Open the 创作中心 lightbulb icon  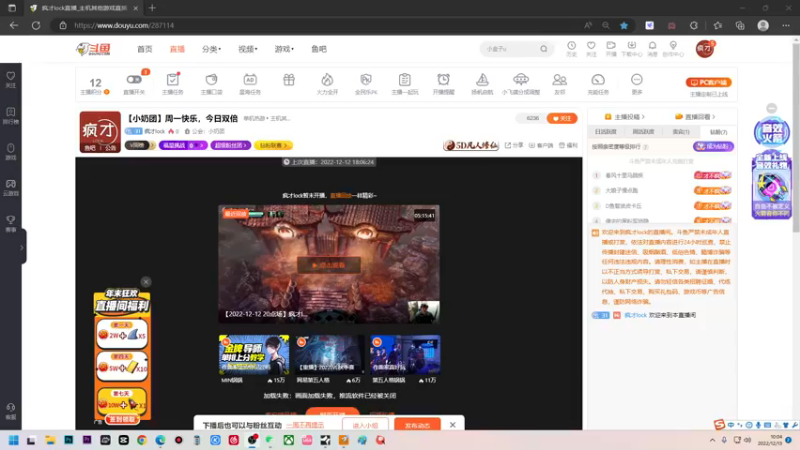click(673, 46)
